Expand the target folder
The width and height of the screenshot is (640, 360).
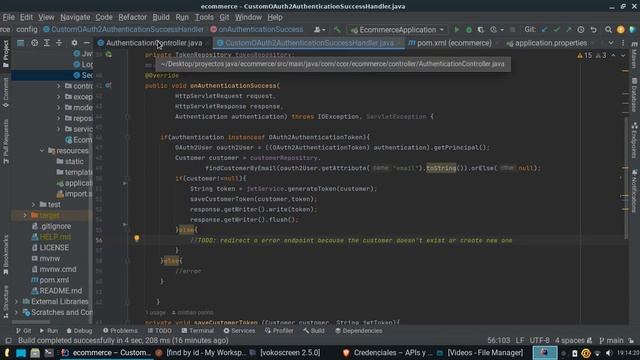[25, 215]
